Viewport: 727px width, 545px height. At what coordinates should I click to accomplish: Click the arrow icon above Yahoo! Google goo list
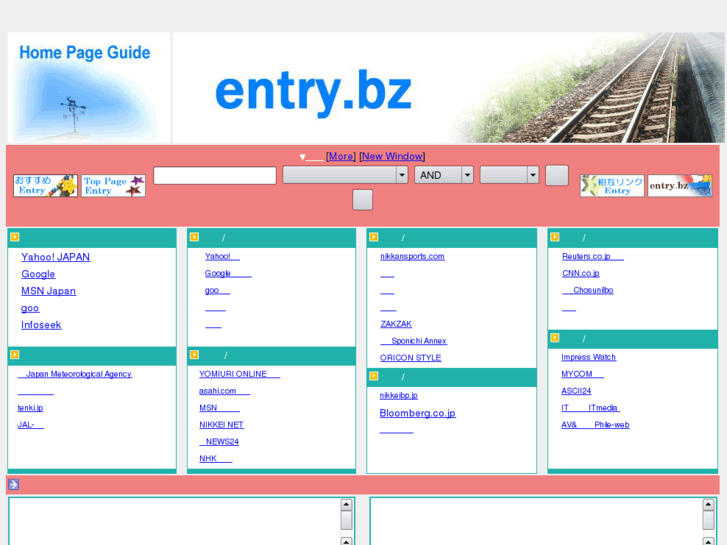pyautogui.click(x=194, y=237)
